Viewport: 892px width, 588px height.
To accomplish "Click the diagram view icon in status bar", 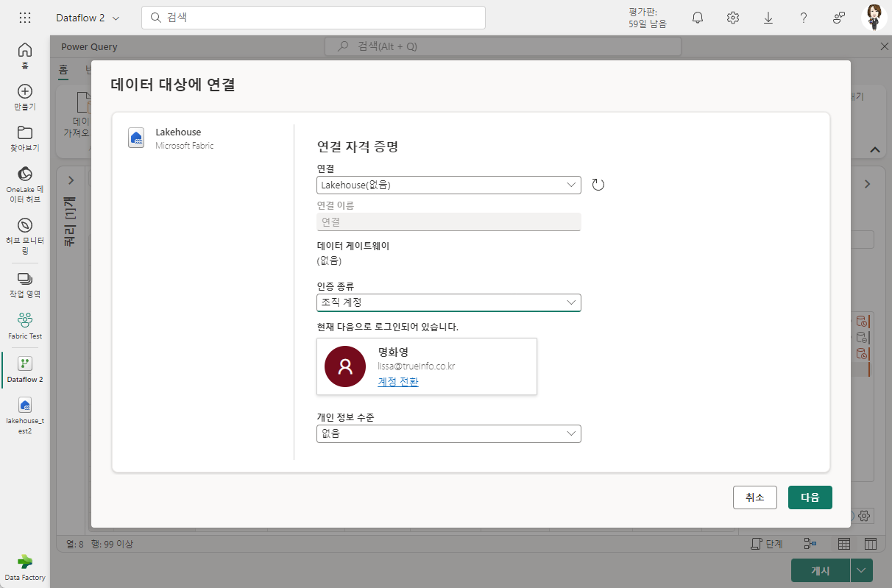I will pyautogui.click(x=810, y=544).
